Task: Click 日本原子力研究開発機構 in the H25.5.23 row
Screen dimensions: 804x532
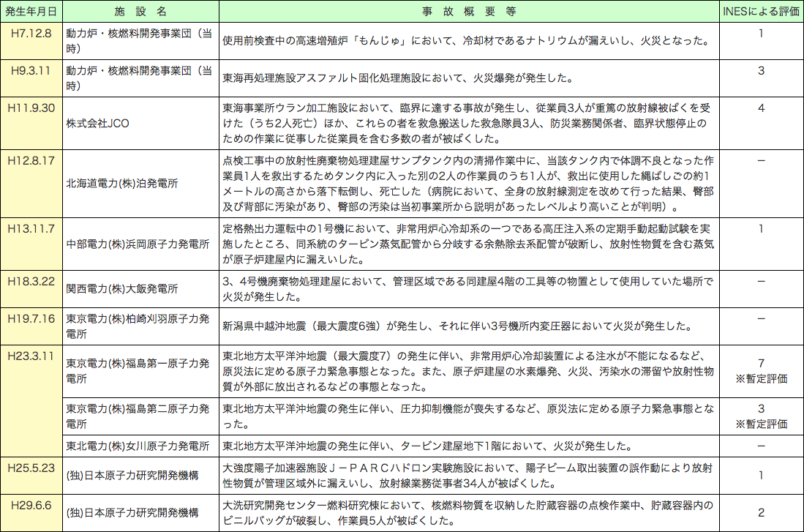Action: (132, 476)
